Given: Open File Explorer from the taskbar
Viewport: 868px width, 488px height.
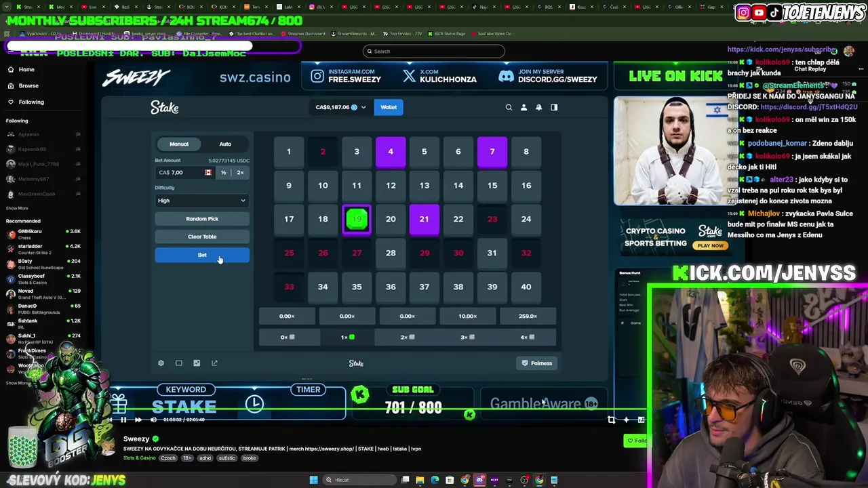Looking at the screenshot, I should 420,480.
